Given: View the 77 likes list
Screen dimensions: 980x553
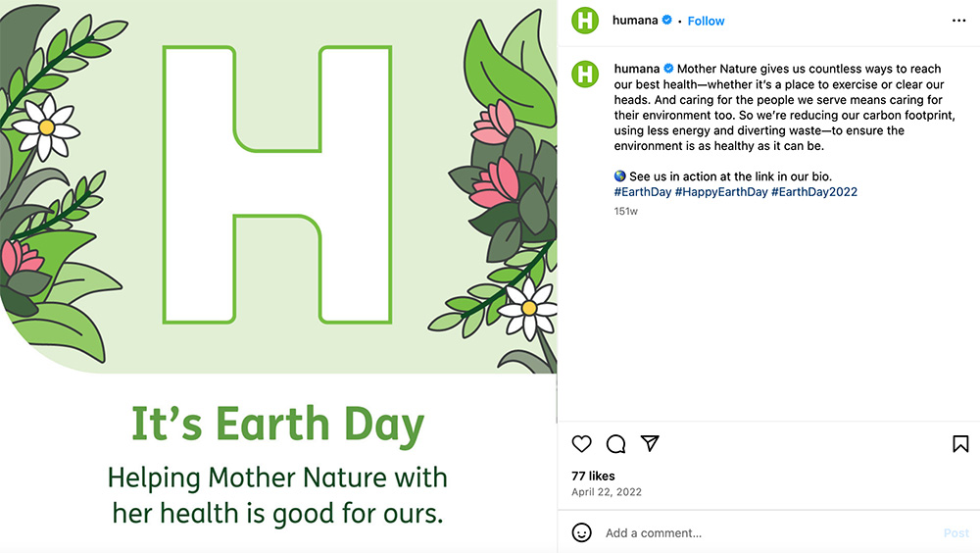Looking at the screenshot, I should [x=593, y=476].
